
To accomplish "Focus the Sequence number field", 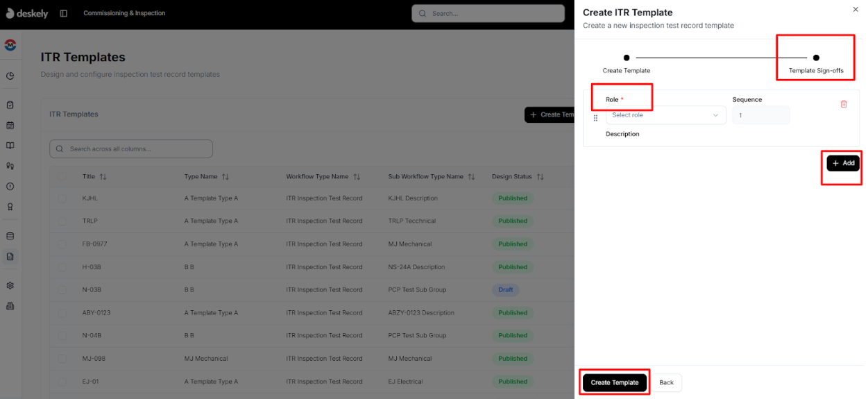I will point(760,115).
